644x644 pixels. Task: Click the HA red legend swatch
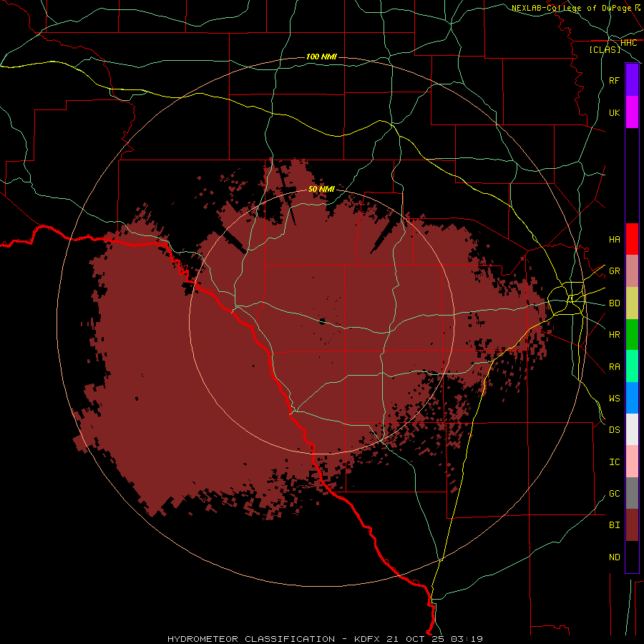tap(632, 239)
